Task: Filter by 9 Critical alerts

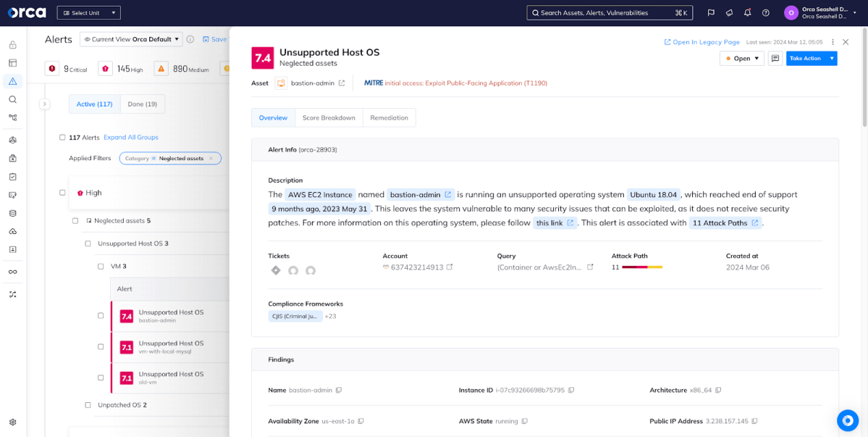Action: (x=67, y=69)
